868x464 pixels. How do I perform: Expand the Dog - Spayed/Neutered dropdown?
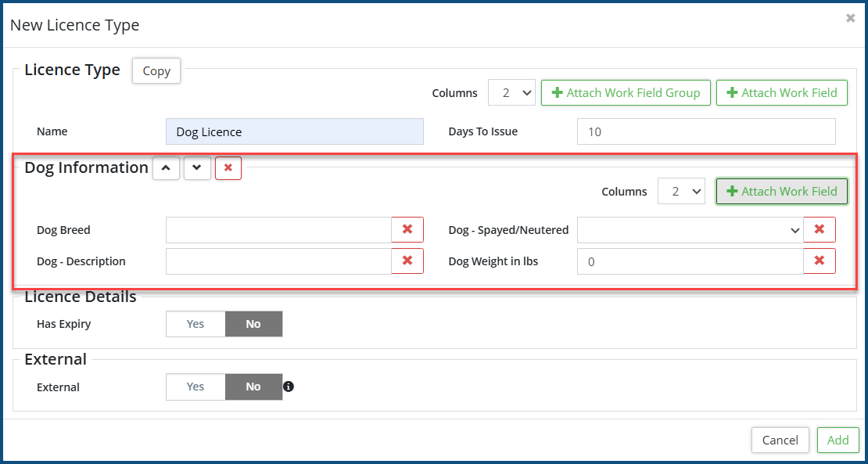[690, 230]
